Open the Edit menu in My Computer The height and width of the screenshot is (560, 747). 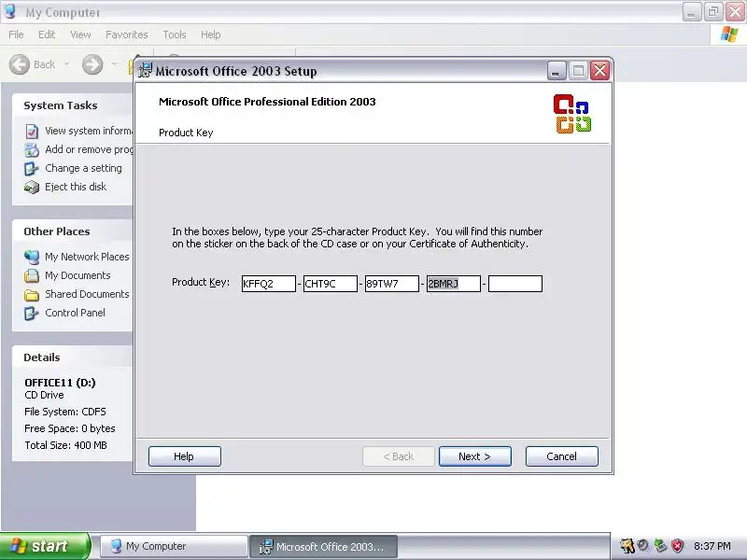[x=46, y=35]
